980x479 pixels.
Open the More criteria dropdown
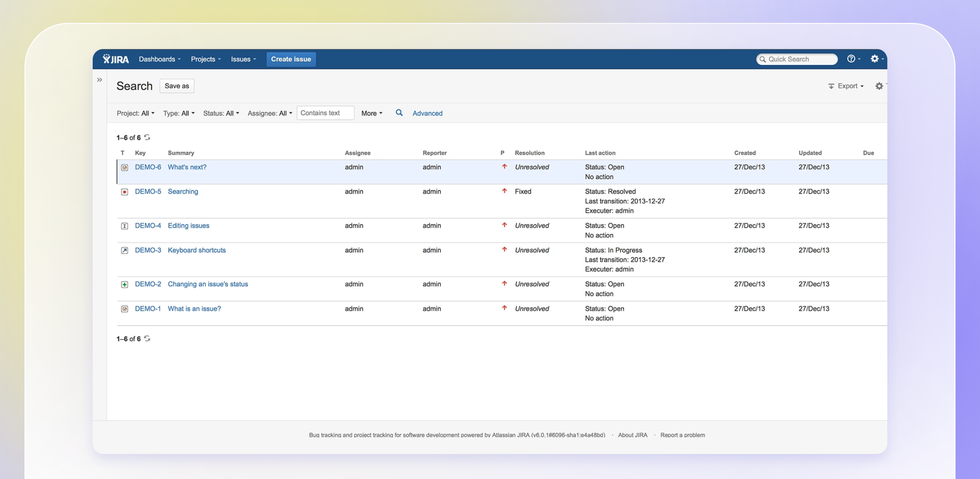click(372, 113)
